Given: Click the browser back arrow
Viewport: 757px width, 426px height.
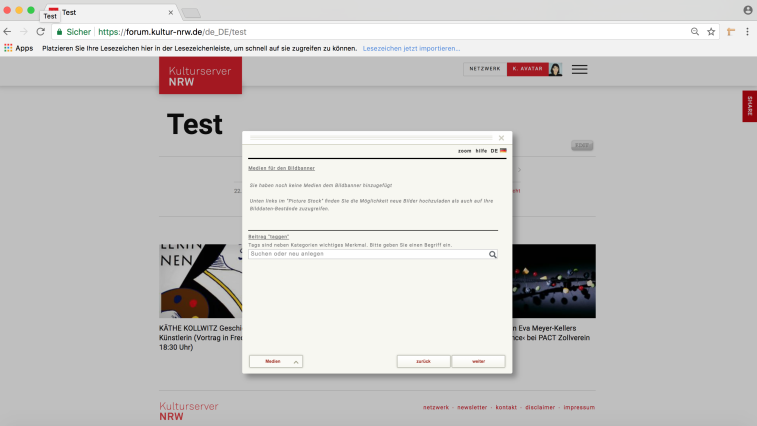Looking at the screenshot, I should tap(8, 32).
